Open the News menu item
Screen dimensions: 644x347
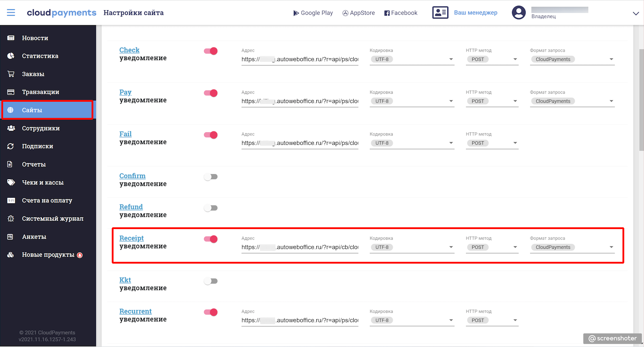pos(35,38)
